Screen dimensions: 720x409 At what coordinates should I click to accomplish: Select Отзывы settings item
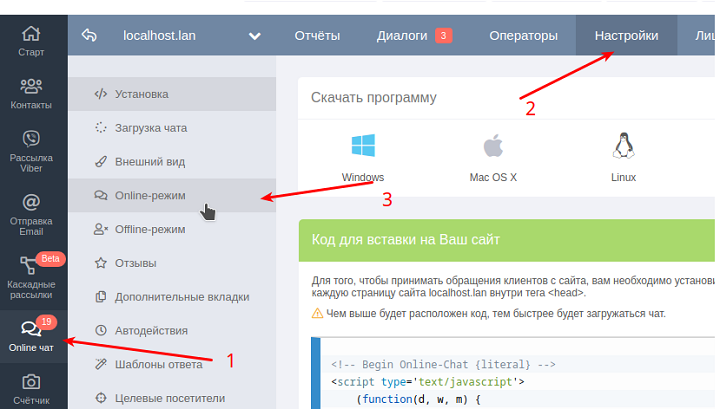(172, 263)
